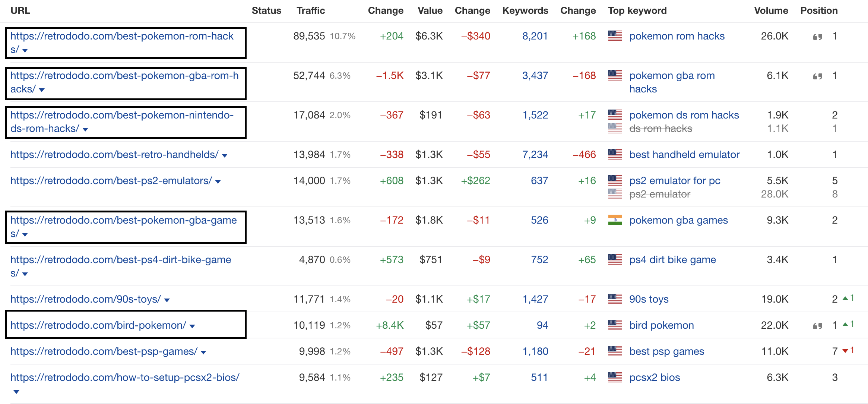
Task: Click the green up arrow next to 90s toys position
Action: pos(845,299)
